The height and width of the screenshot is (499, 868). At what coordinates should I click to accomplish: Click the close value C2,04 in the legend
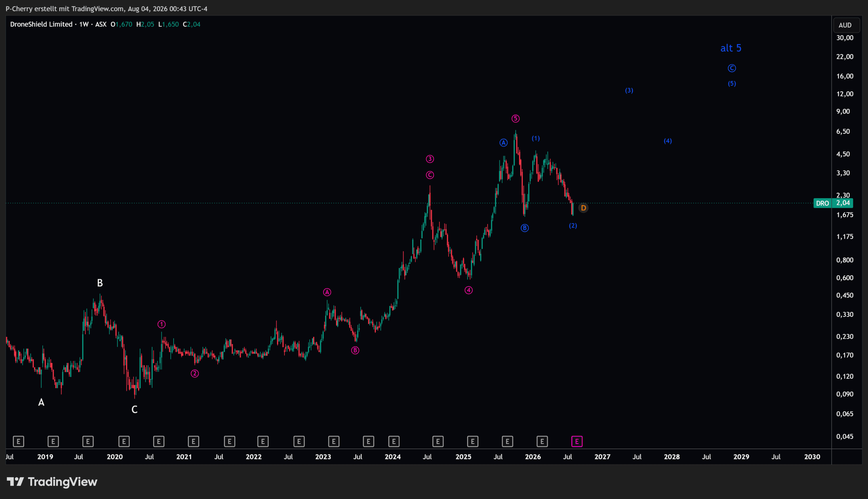click(x=192, y=24)
